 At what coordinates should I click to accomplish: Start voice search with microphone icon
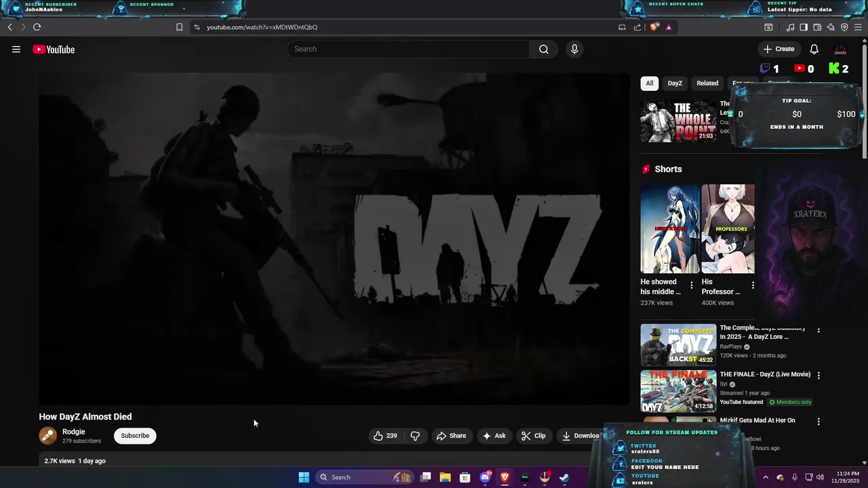574,49
